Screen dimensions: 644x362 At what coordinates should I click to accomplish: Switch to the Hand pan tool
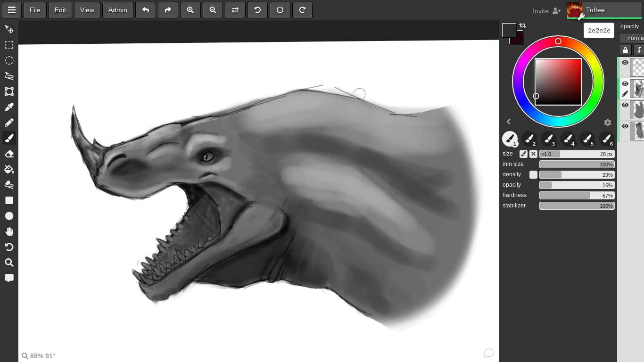9,231
